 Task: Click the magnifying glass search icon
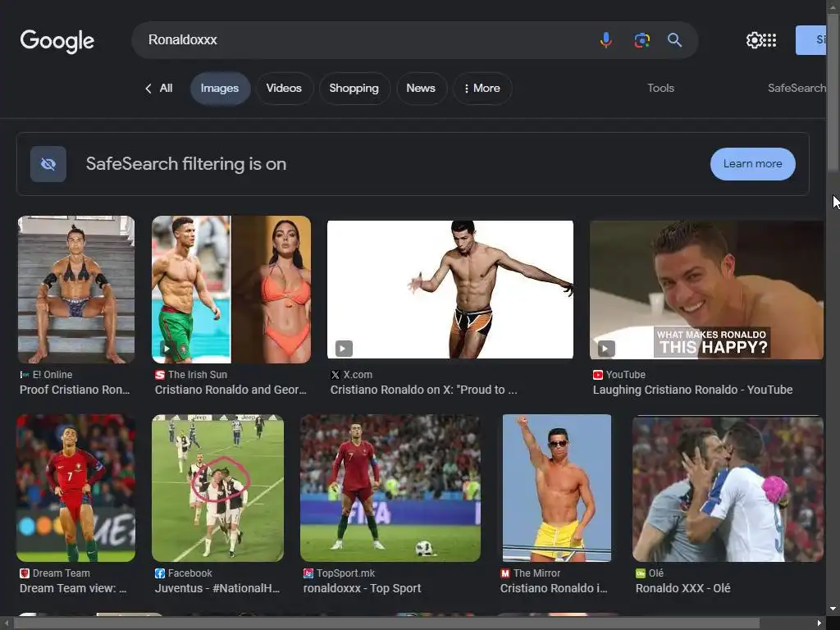tap(674, 40)
